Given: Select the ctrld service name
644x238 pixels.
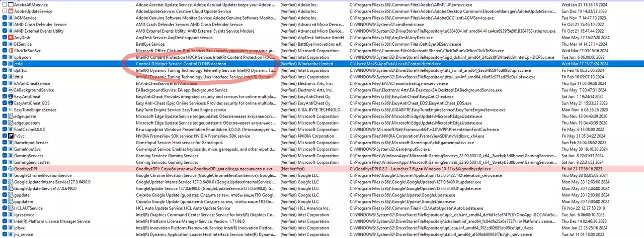Looking at the screenshot, I should point(19,64).
